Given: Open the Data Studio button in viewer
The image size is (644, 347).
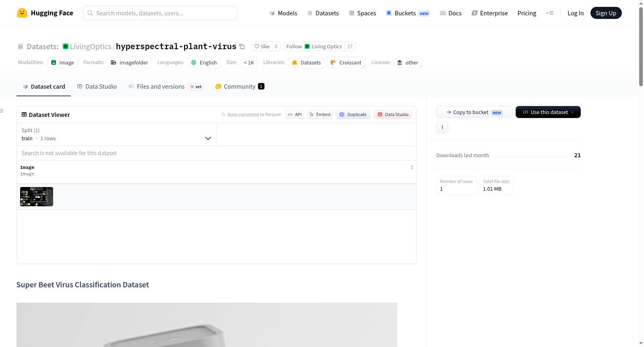Looking at the screenshot, I should pos(393,114).
